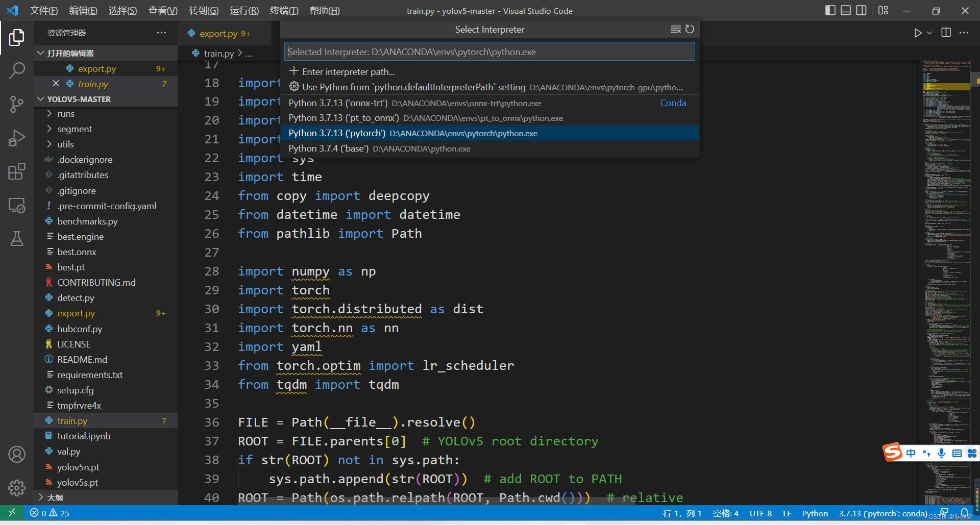
Task: Open Source Control view
Action: tap(16, 104)
